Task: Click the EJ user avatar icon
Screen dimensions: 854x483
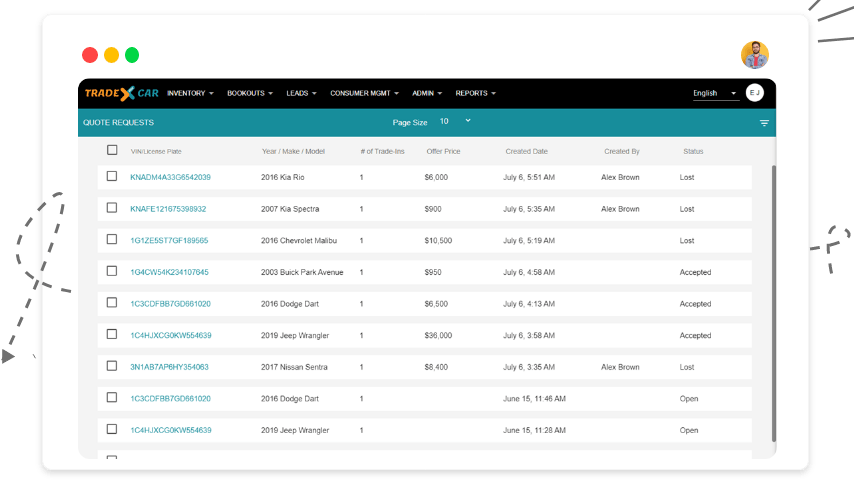Action: [x=754, y=93]
